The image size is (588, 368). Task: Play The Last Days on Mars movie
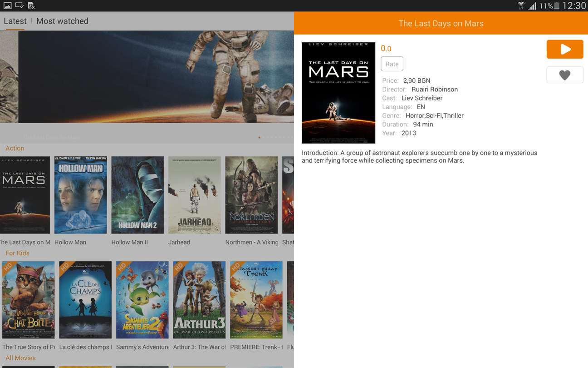point(565,50)
